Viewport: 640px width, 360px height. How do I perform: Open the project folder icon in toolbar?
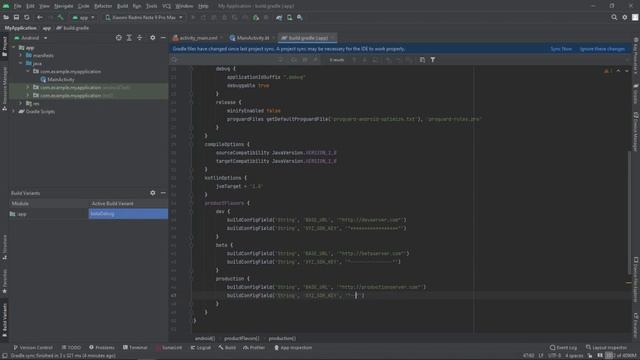(x=6, y=18)
